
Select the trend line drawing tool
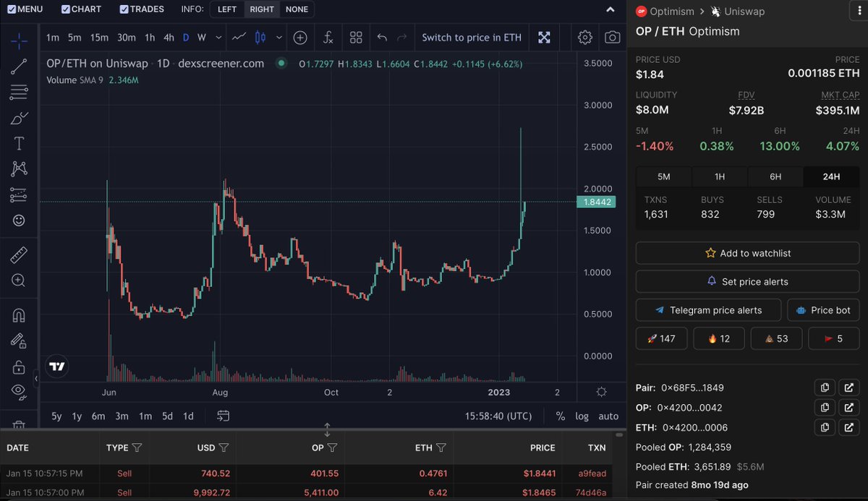20,67
